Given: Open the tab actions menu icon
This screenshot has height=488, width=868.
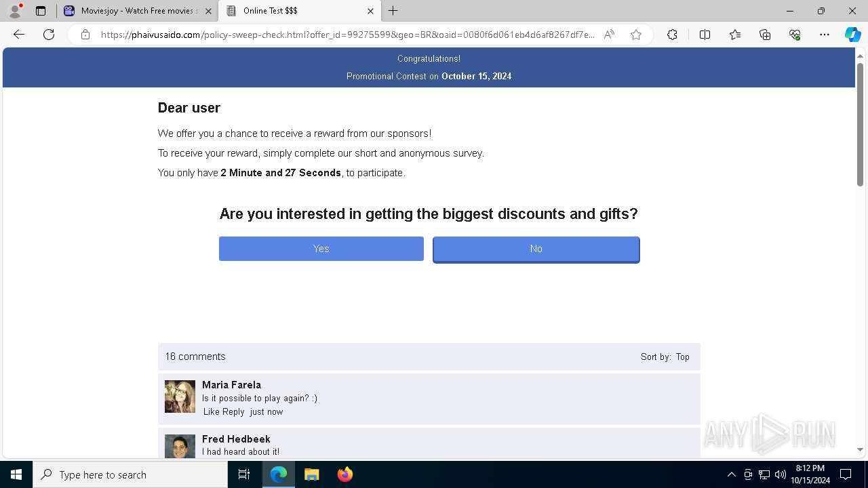Looking at the screenshot, I should [x=41, y=11].
